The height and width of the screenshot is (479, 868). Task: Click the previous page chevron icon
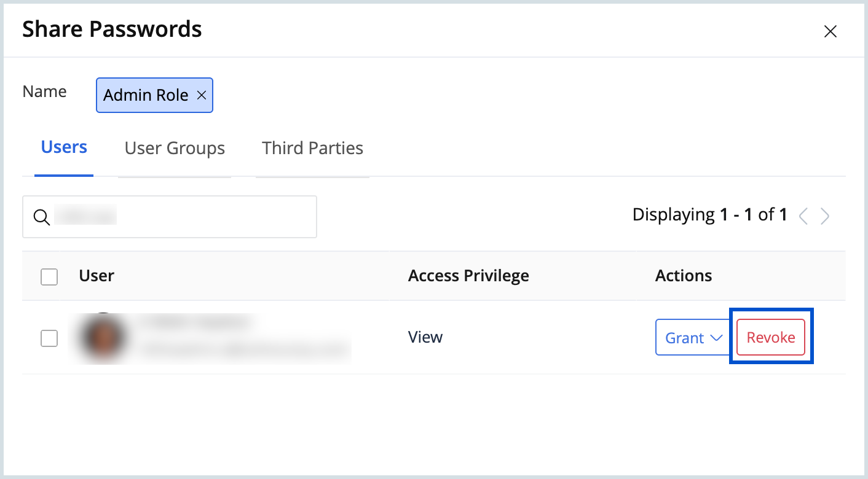803,216
